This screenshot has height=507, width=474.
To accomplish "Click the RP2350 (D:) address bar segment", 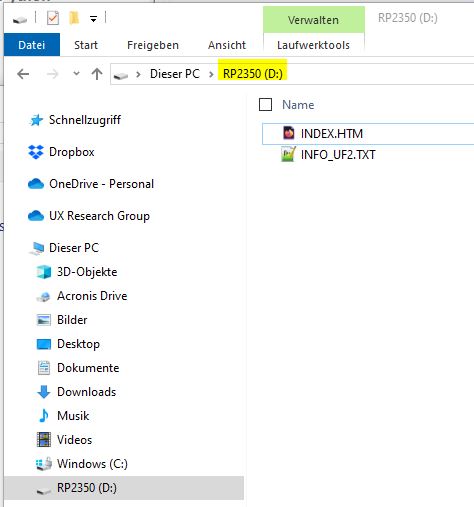I will 253,74.
